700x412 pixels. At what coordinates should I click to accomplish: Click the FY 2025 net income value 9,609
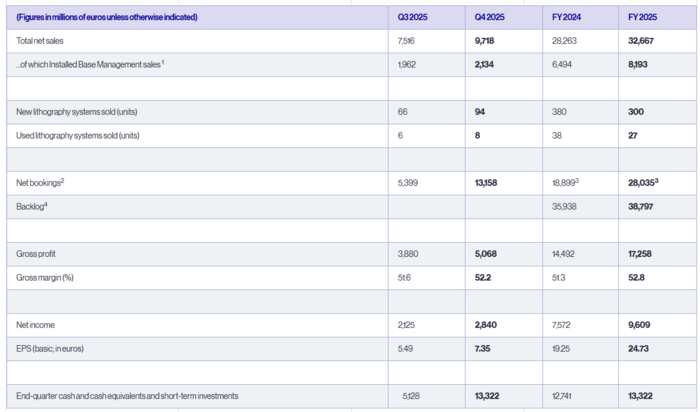[638, 325]
